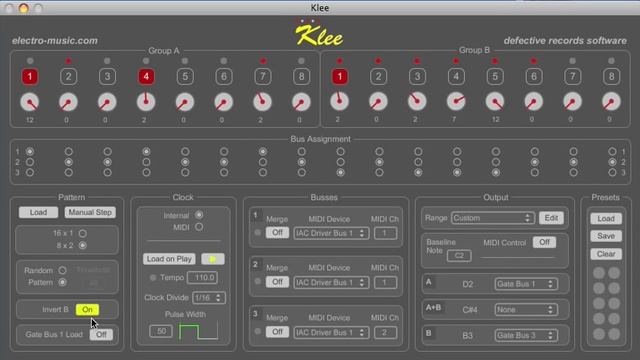The width and height of the screenshot is (640, 360).
Task: Open the Range Custom dropdown
Action: 493,218
